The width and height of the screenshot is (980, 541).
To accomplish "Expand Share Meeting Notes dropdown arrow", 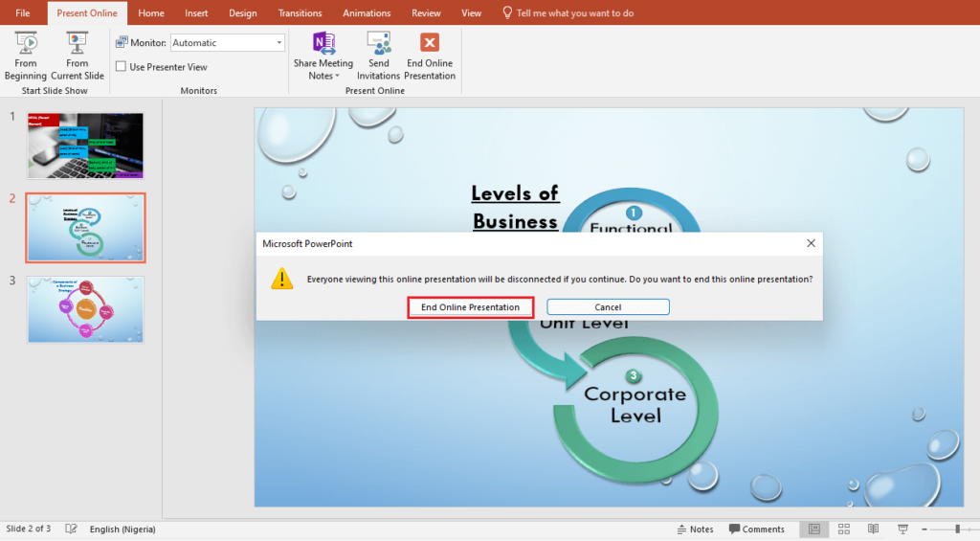I will (x=338, y=76).
